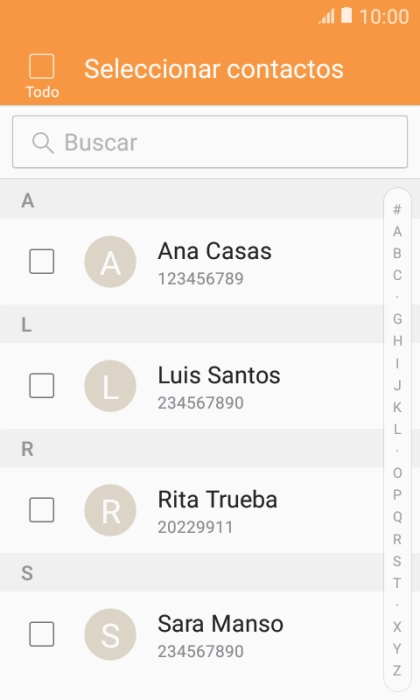Tap Sara Manso contact name
Image resolution: width=420 pixels, height=700 pixels.
[220, 623]
